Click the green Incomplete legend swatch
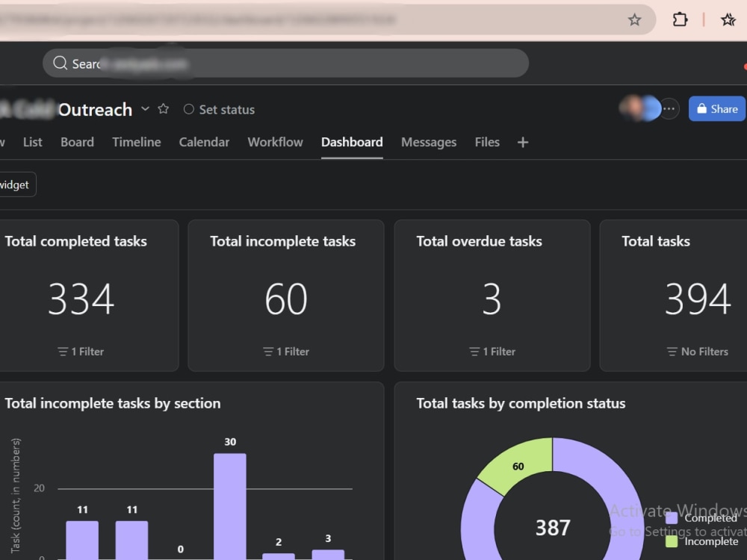The image size is (747, 560). pyautogui.click(x=672, y=541)
